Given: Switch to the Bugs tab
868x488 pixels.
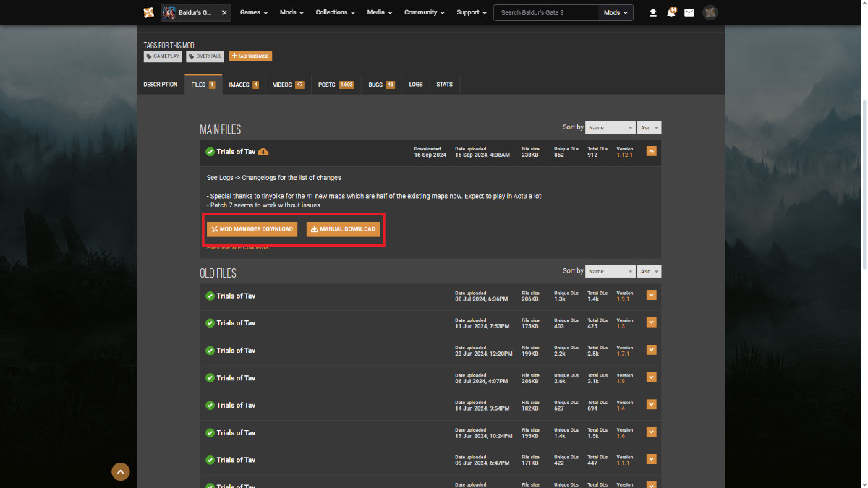Looking at the screenshot, I should pos(381,85).
